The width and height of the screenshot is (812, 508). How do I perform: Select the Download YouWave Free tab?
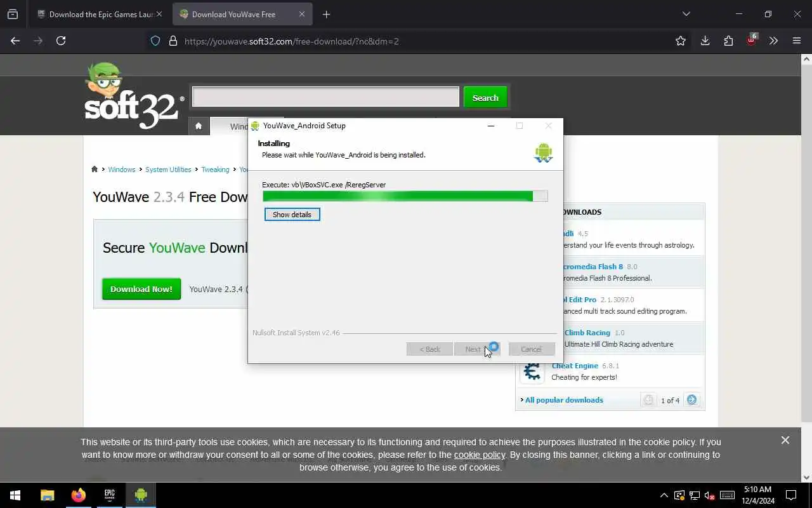[242, 14]
